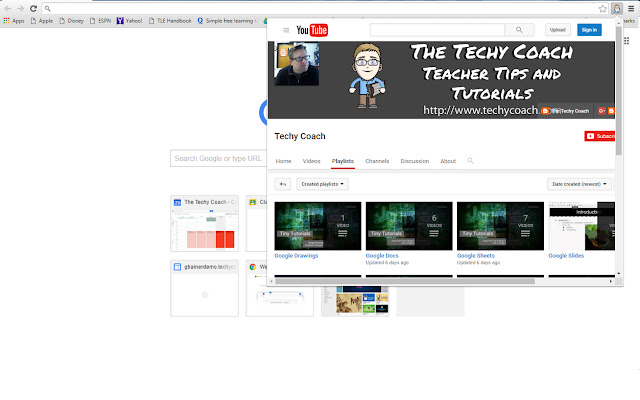Screen dimensions: 640x400
Task: Expand the Date created (newest) dropdown
Action: point(579,184)
